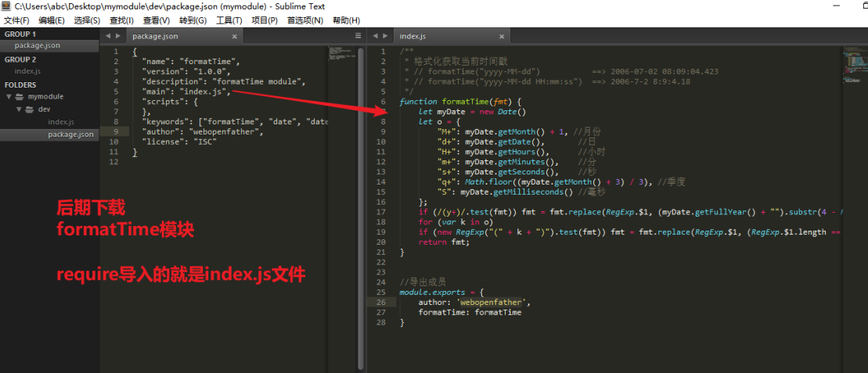This screenshot has width=868, height=373.
Task: Click the package.json minimap
Action: click(x=341, y=55)
